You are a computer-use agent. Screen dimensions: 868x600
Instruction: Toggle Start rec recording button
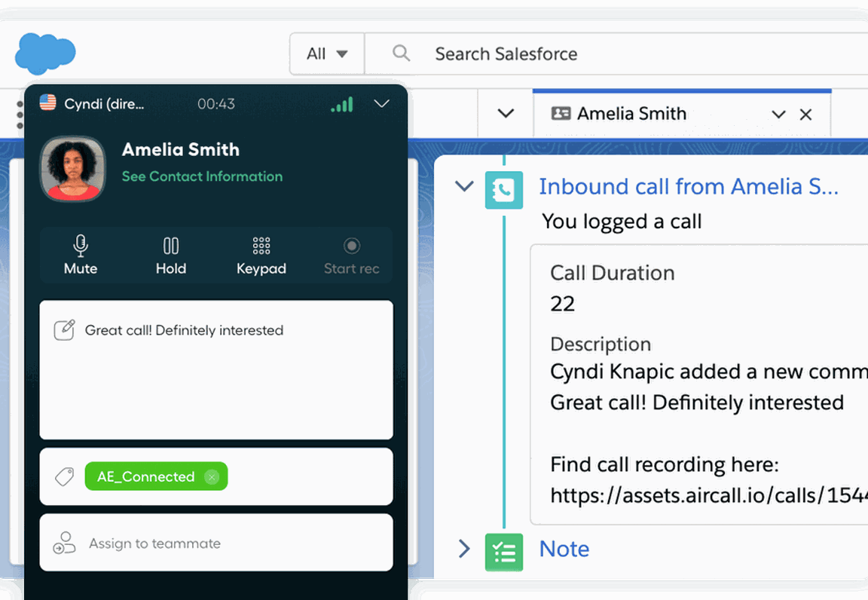click(x=352, y=255)
